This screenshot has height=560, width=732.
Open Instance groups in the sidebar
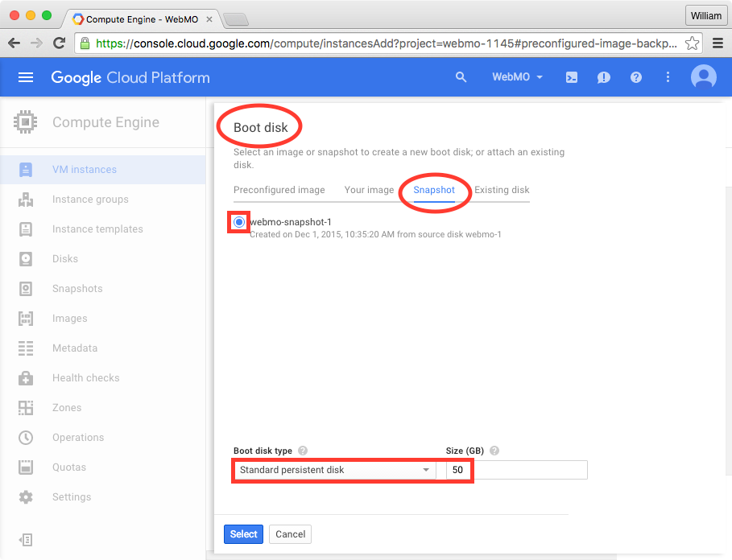[103, 200]
